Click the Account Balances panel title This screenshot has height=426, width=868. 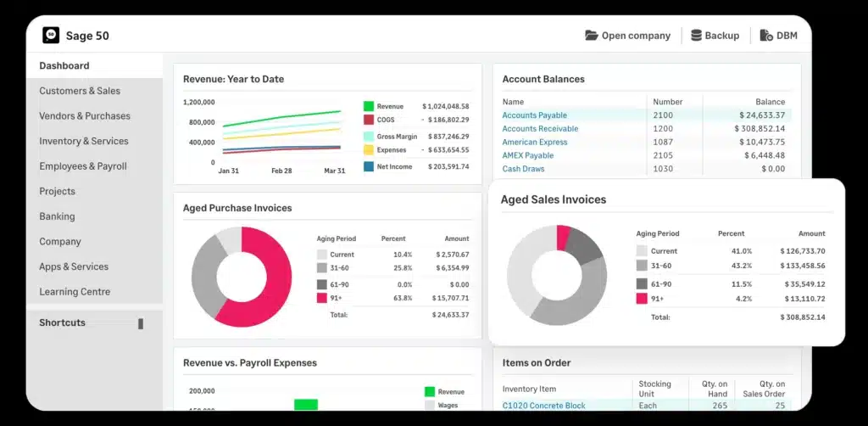click(543, 79)
